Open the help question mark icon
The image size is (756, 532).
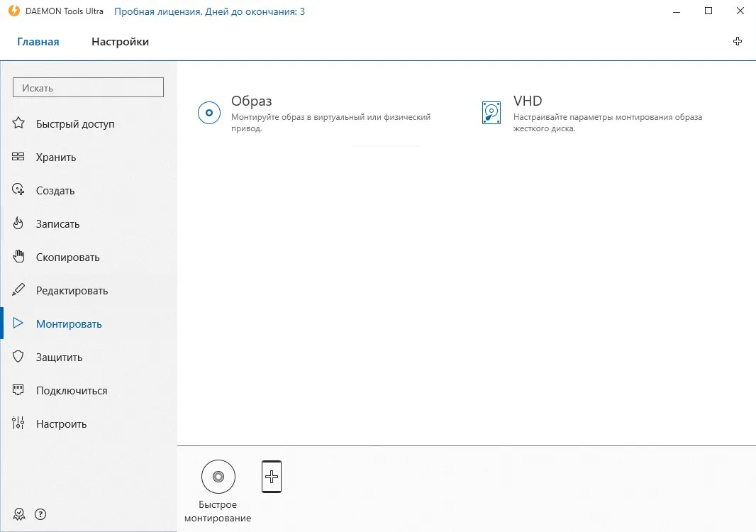click(40, 514)
